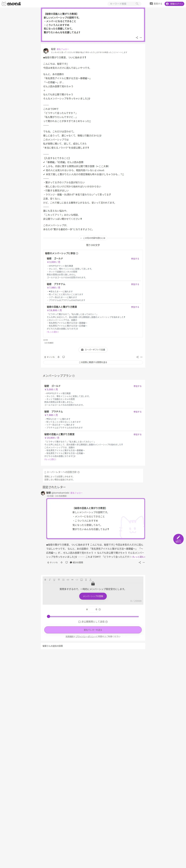The image size is (186, 868).
Task: Click 続きの質問 under the pinned letter
Action: (76, 562)
